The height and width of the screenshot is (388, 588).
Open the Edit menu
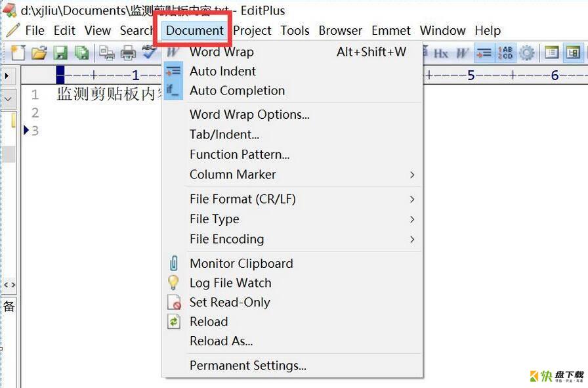click(x=64, y=30)
